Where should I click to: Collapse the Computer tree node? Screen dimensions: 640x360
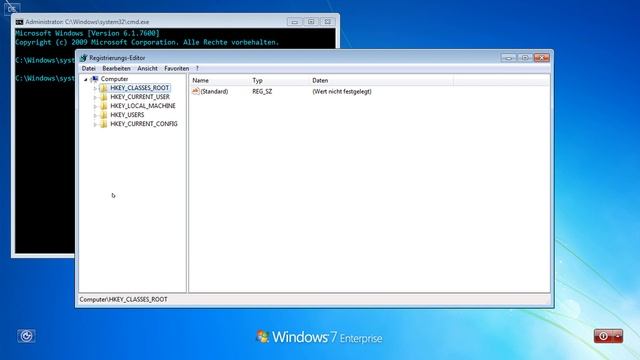pos(86,79)
